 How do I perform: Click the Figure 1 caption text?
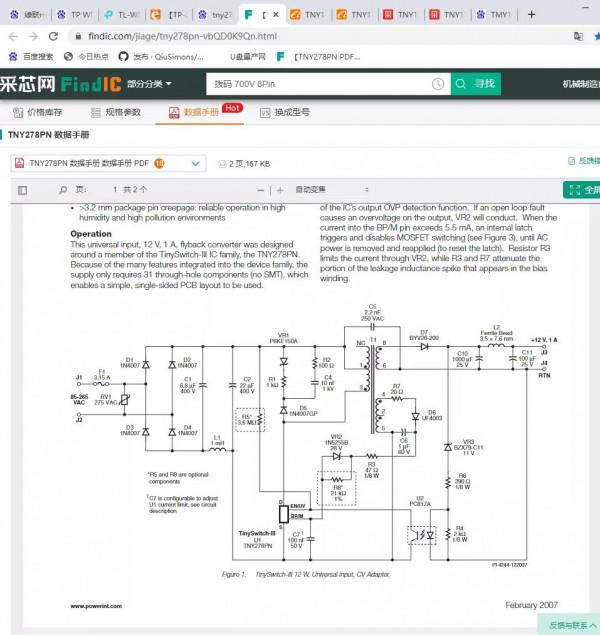tap(306, 574)
